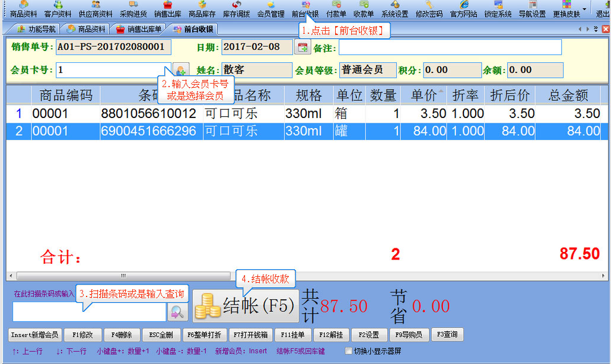Click the calendar icon beside the date field

(x=303, y=47)
